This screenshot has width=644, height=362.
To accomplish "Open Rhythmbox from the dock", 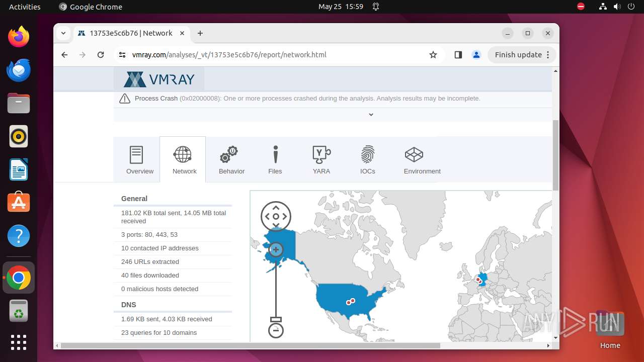I will click(19, 136).
